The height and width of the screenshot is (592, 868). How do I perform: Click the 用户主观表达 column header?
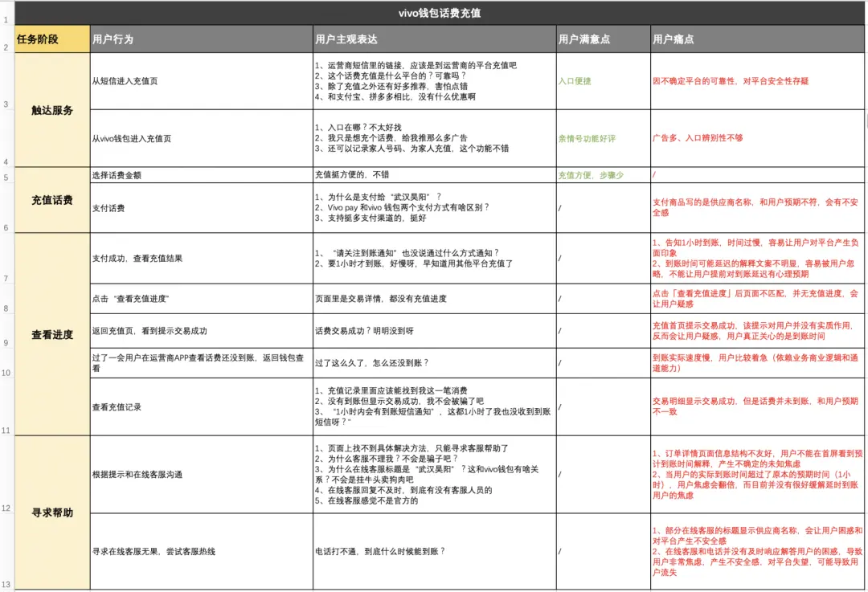(x=433, y=39)
